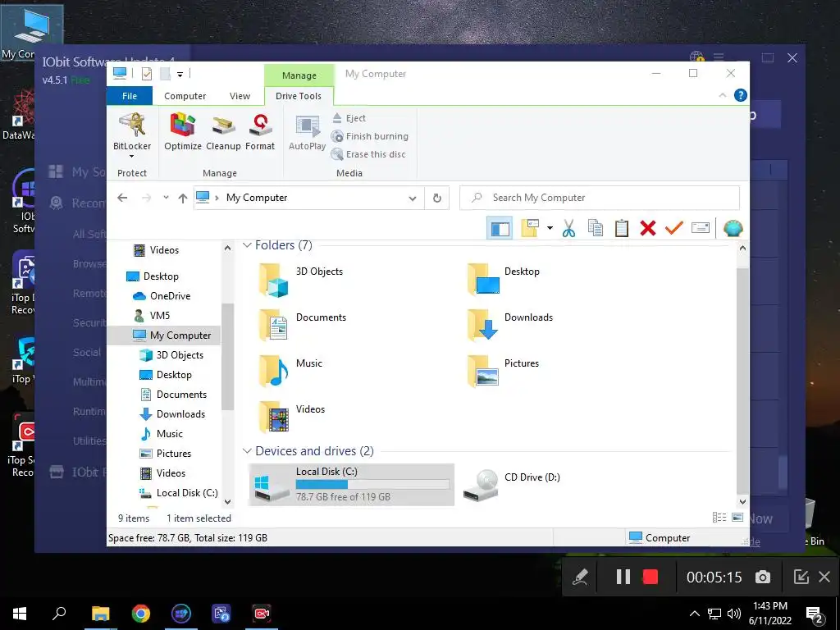The height and width of the screenshot is (630, 840).
Task: Switch to large icons view
Action: coord(737,518)
